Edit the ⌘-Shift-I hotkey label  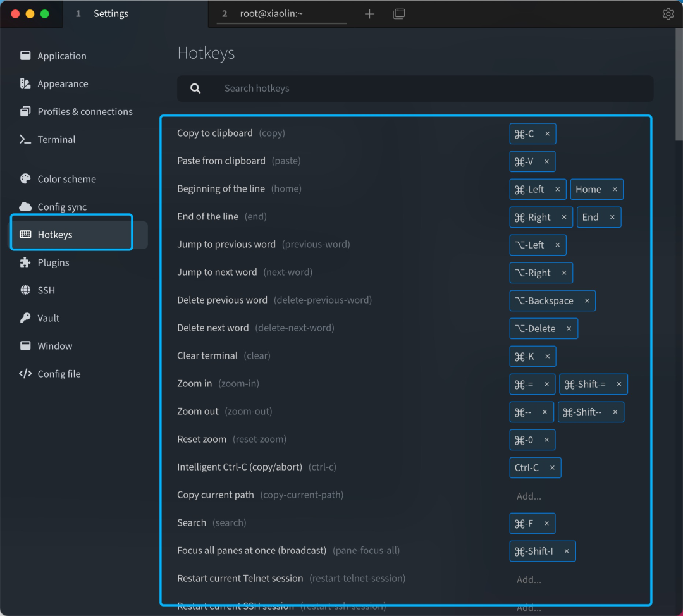coord(534,551)
